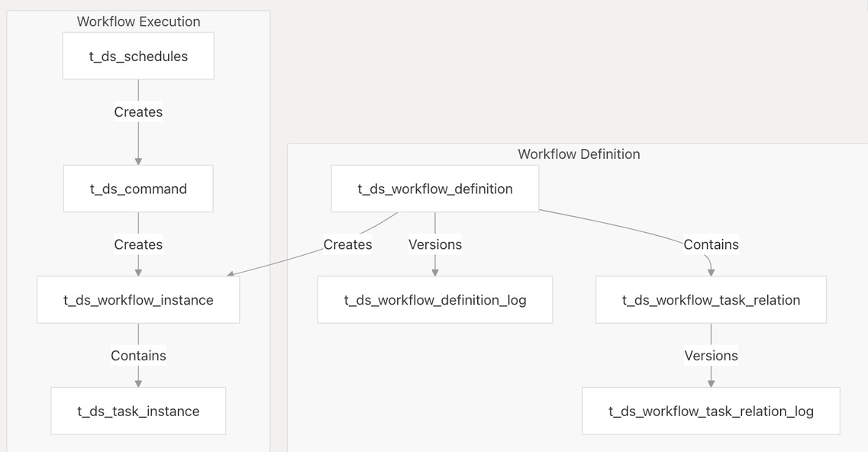Click the t_ds_workflow_task_relation node
Image resolution: width=868 pixels, height=452 pixels.
(711, 300)
